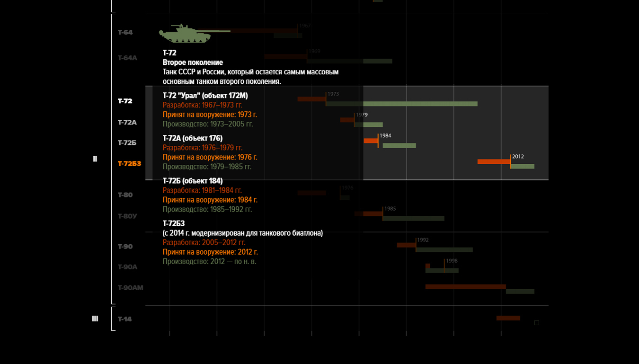This screenshot has width=639, height=364.
Task: Click the 1992 marker on T-90 row
Action: pyautogui.click(x=423, y=240)
